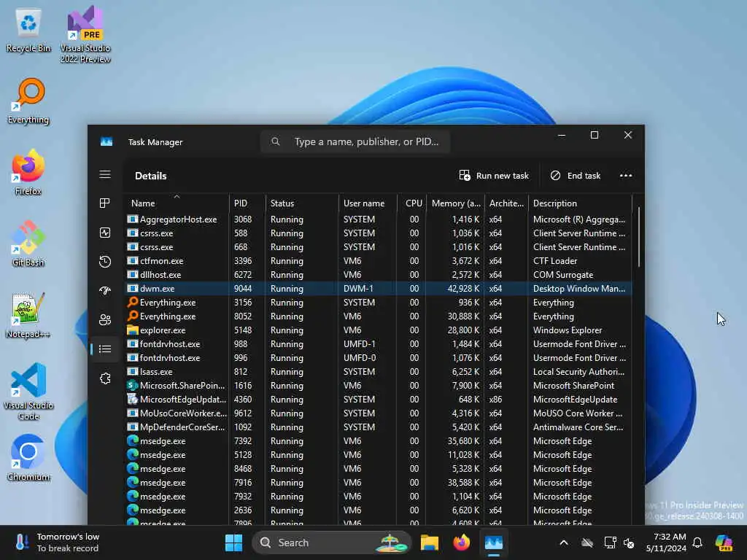Select the Microsoft.SharePoint process row
The width and height of the screenshot is (747, 560).
click(x=379, y=385)
